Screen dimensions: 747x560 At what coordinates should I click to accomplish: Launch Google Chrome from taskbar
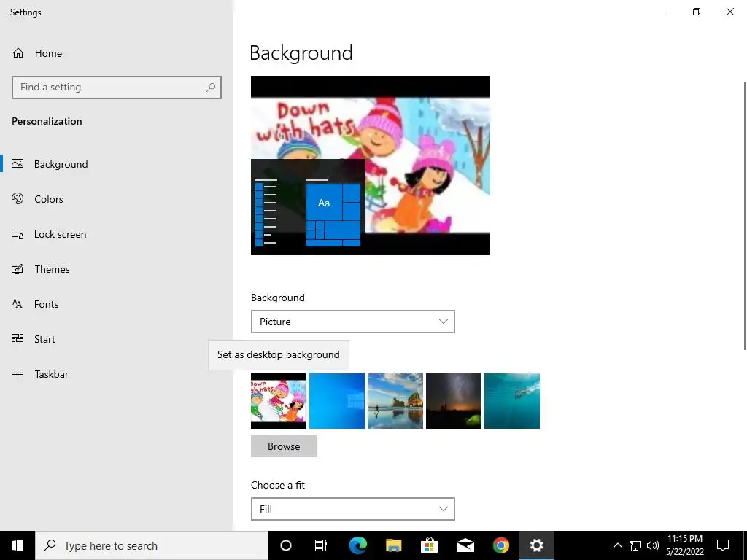[500, 545]
